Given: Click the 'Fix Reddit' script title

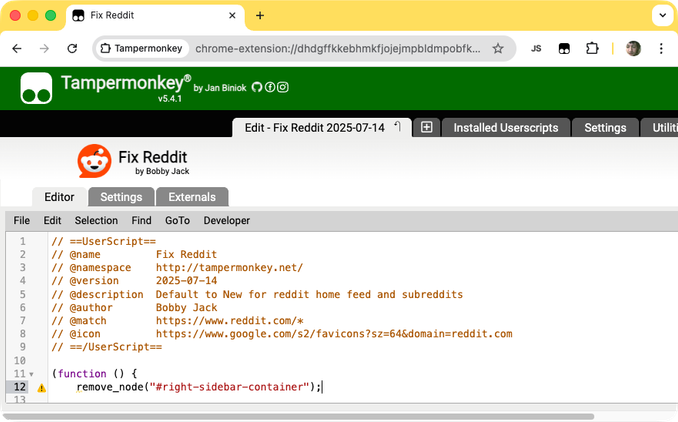Looking at the screenshot, I should (153, 157).
